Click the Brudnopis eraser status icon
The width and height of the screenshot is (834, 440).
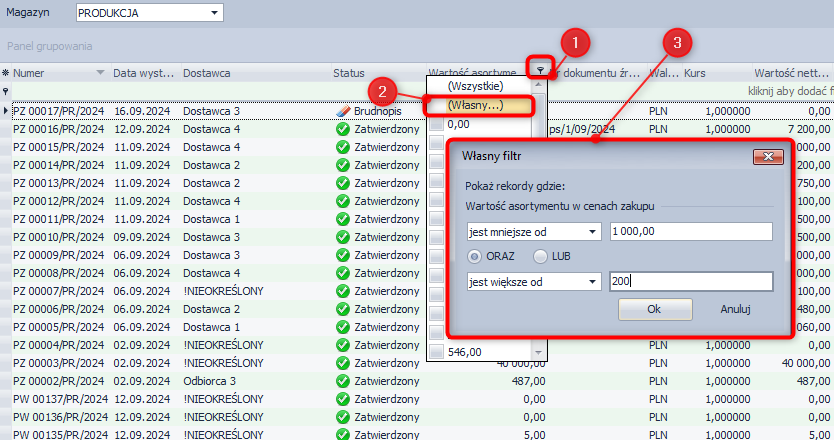click(345, 111)
